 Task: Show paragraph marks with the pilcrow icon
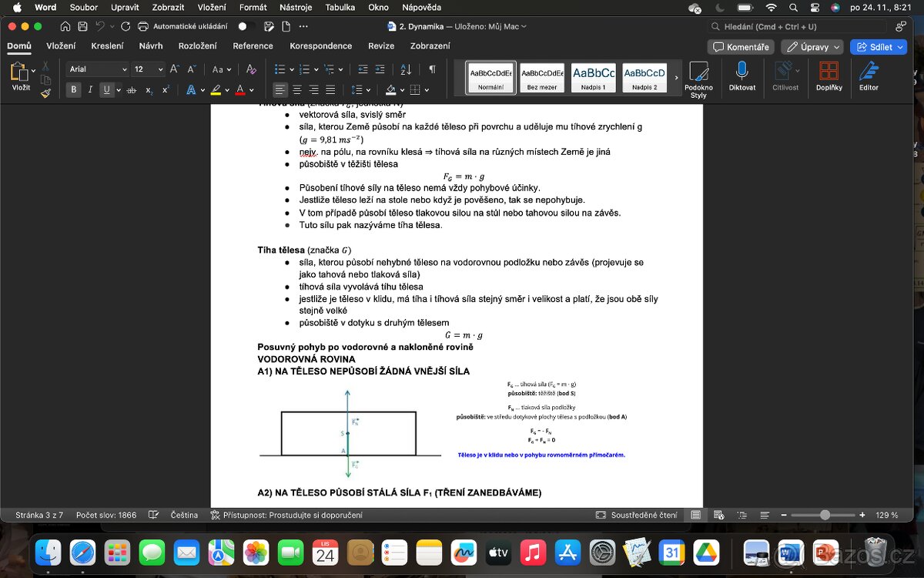coord(432,69)
